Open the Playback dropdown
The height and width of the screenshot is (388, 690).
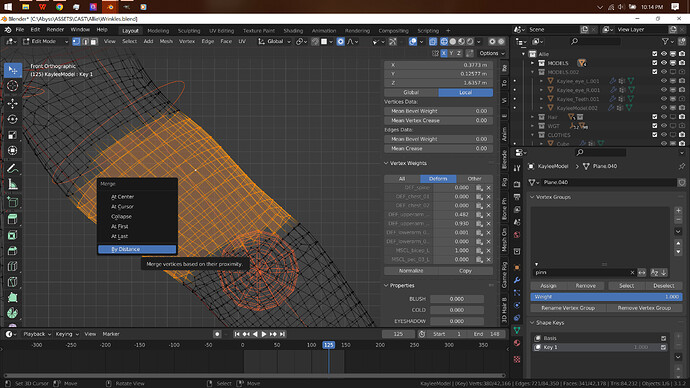pos(37,334)
